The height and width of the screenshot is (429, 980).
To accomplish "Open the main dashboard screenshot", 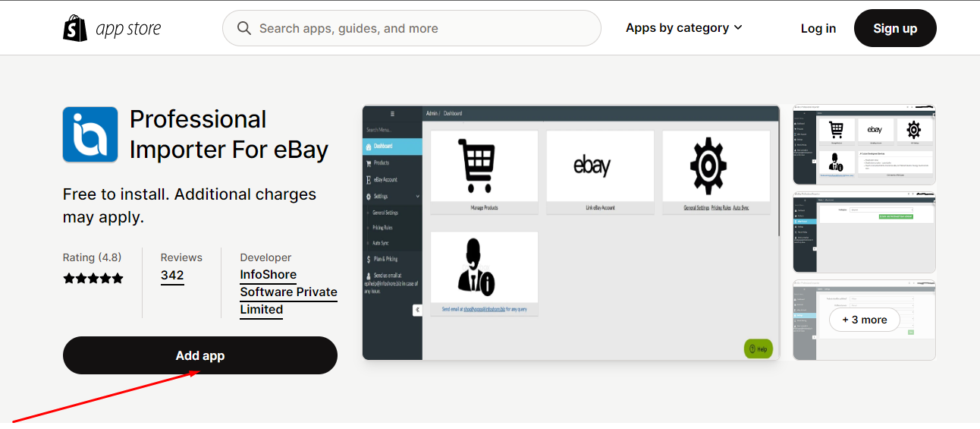I will pos(571,232).
